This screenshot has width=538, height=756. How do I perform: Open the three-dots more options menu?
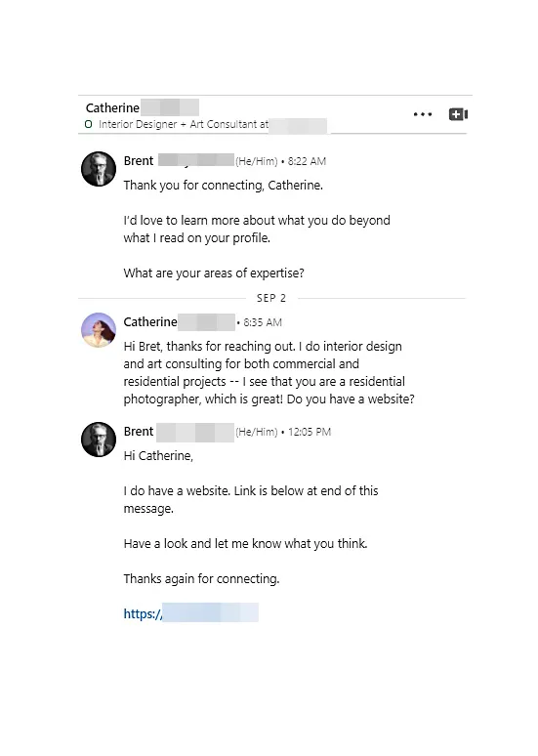(423, 114)
